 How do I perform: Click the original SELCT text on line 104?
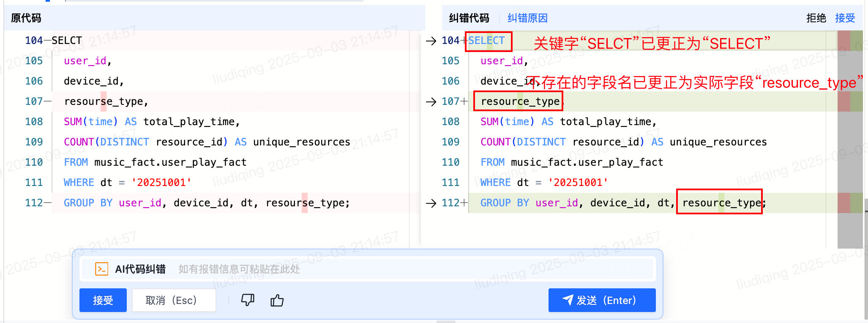[x=67, y=41]
